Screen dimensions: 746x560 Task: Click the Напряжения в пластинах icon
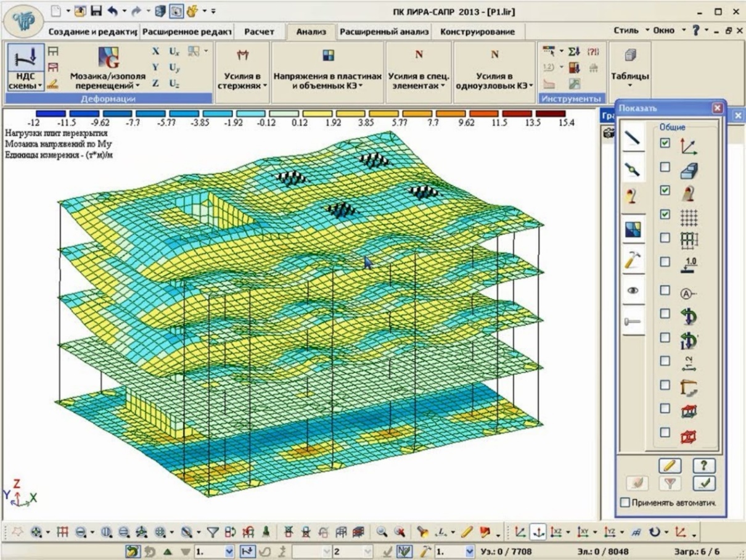coord(328,56)
